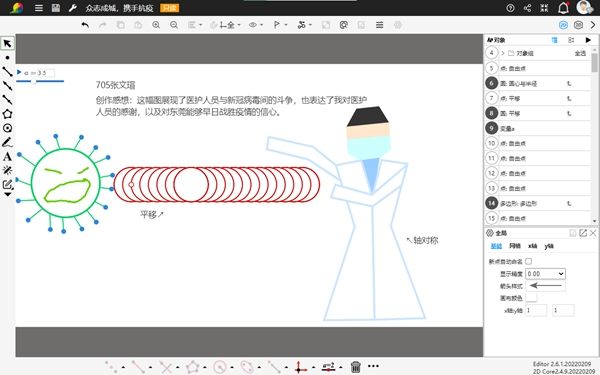Image resolution: width=600 pixels, height=375 pixels.
Task: Switch to the grid tab in global panel
Action: pyautogui.click(x=515, y=246)
